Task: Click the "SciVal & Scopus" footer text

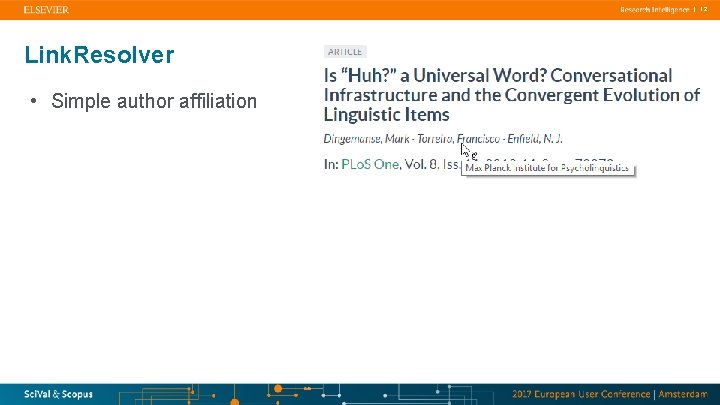Action: pos(58,394)
